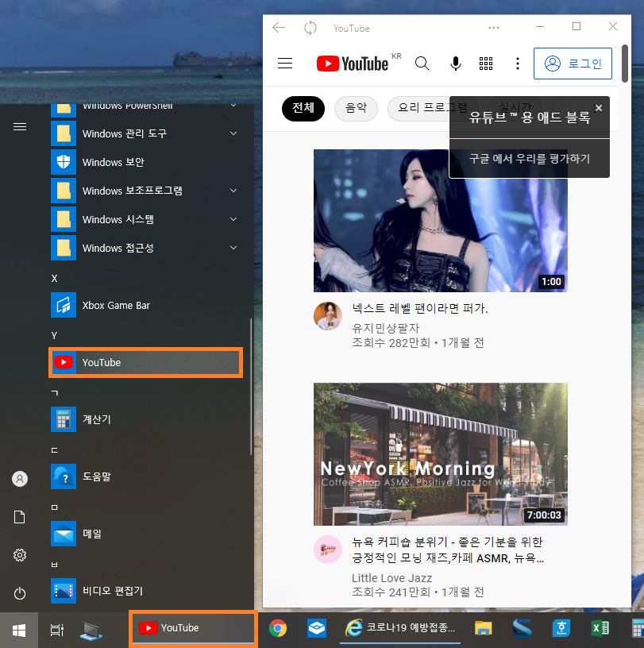Open the computer monitor taskbar icon
The image size is (644, 648).
(91, 631)
